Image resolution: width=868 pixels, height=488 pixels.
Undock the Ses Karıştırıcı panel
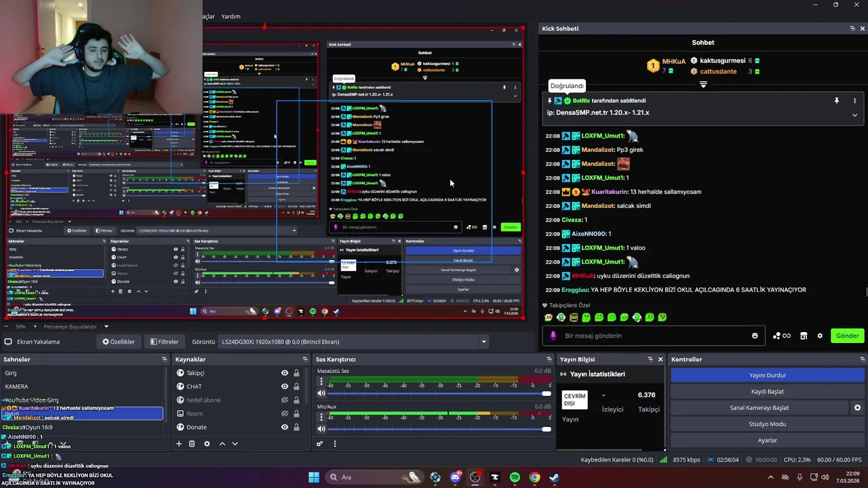pos(549,359)
